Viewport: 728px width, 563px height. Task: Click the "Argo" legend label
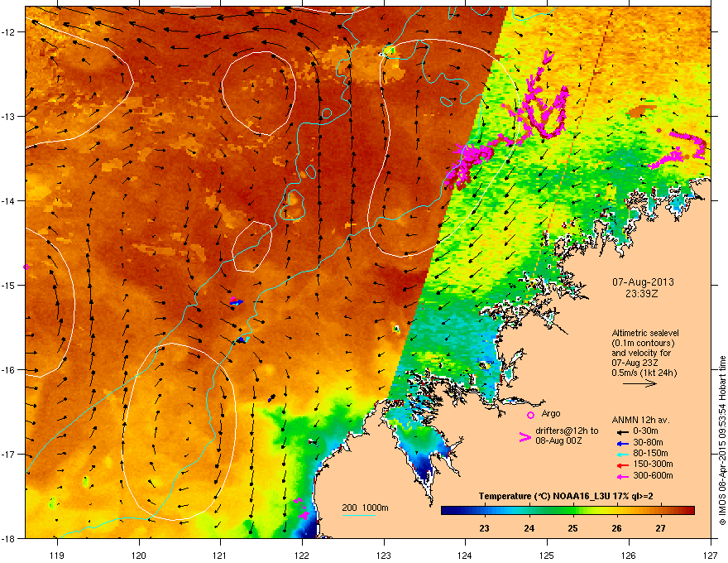pos(551,413)
